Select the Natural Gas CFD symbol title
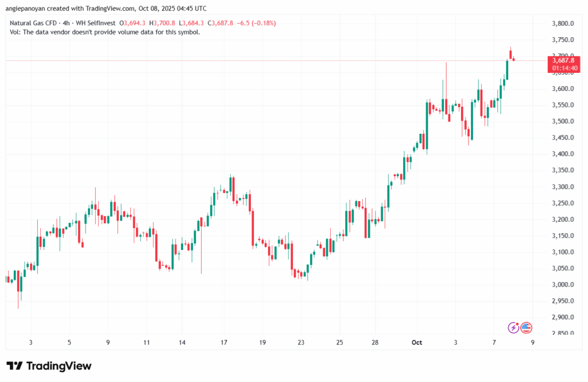This screenshot has height=382, width=588. coord(34,23)
